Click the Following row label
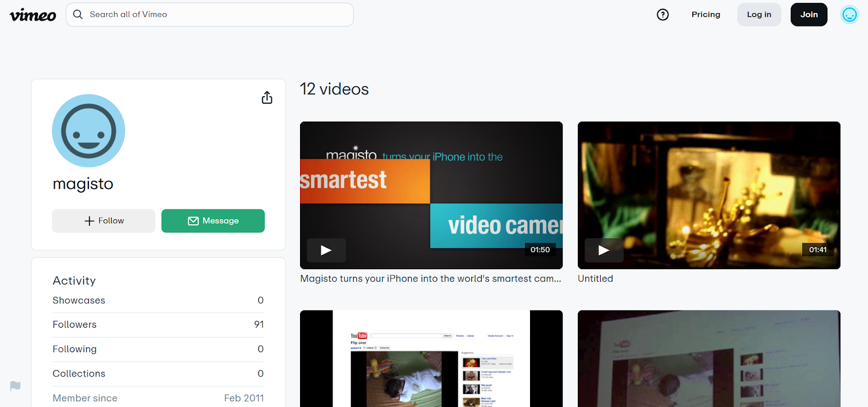The image size is (868, 407). pos(74,349)
